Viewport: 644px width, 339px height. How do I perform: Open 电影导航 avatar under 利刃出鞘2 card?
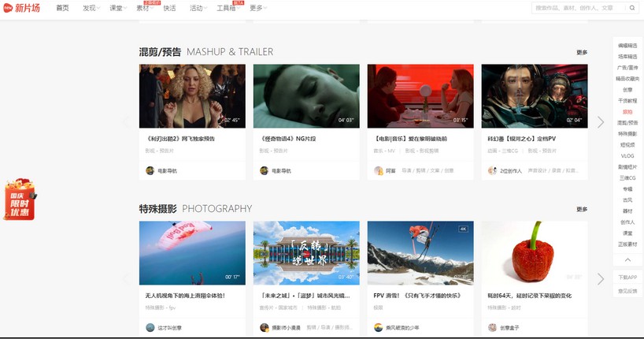[x=150, y=170]
